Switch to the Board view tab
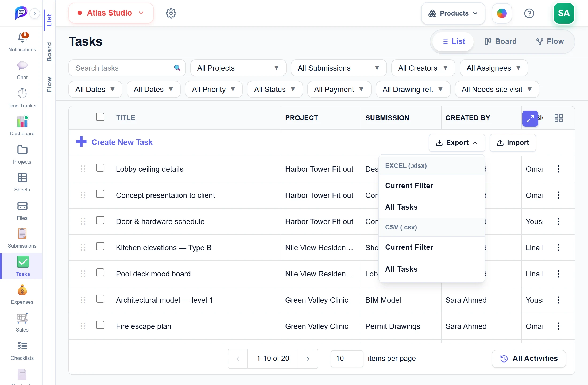 click(501, 41)
